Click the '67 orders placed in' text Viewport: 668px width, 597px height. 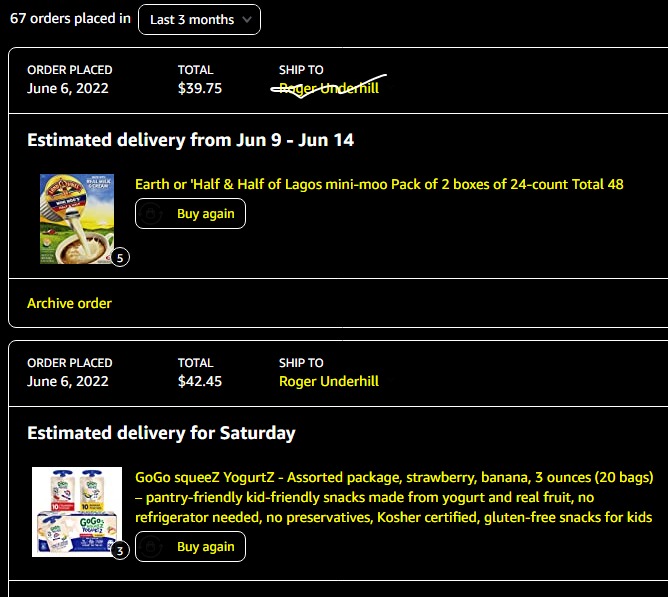(x=70, y=18)
